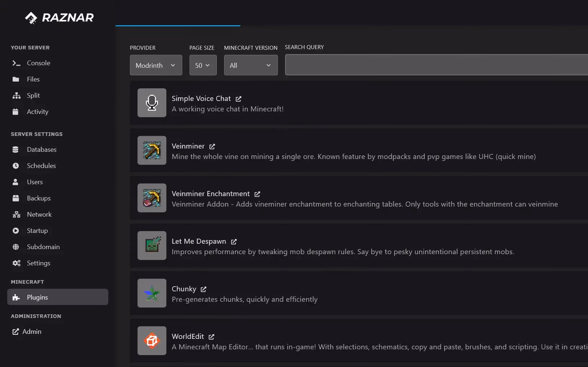Open the Page Size dropdown showing 50

[x=203, y=65]
